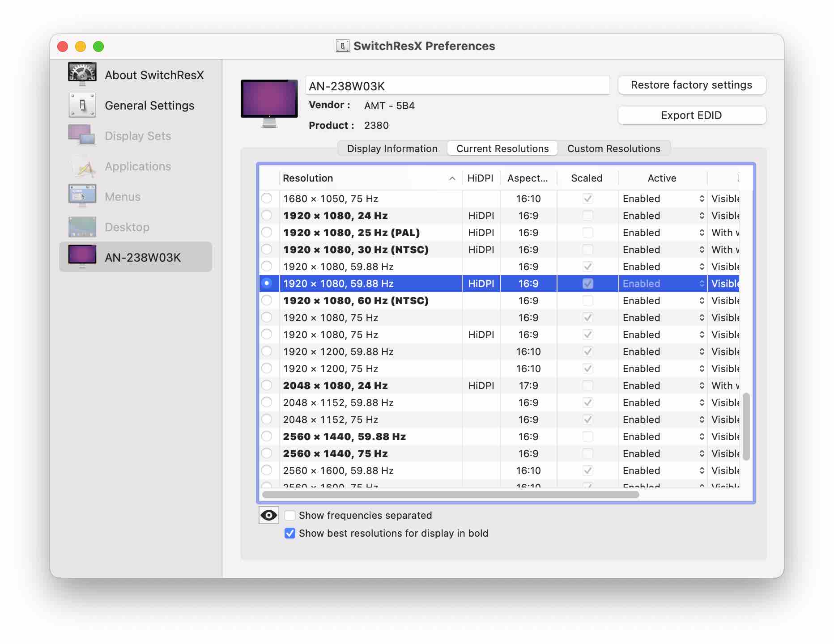
Task: Select radio for 1920 × 1080, 25 Hz (PAL)
Action: [x=267, y=232]
